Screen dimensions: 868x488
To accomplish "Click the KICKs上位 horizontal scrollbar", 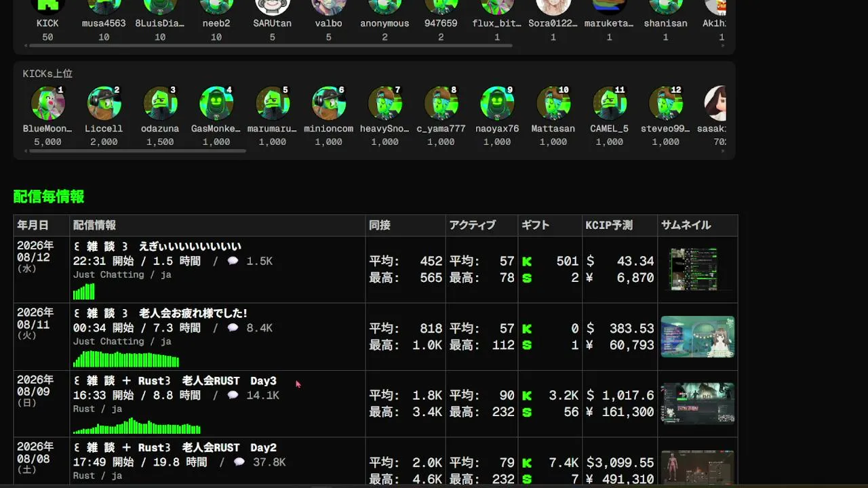I will [x=138, y=150].
